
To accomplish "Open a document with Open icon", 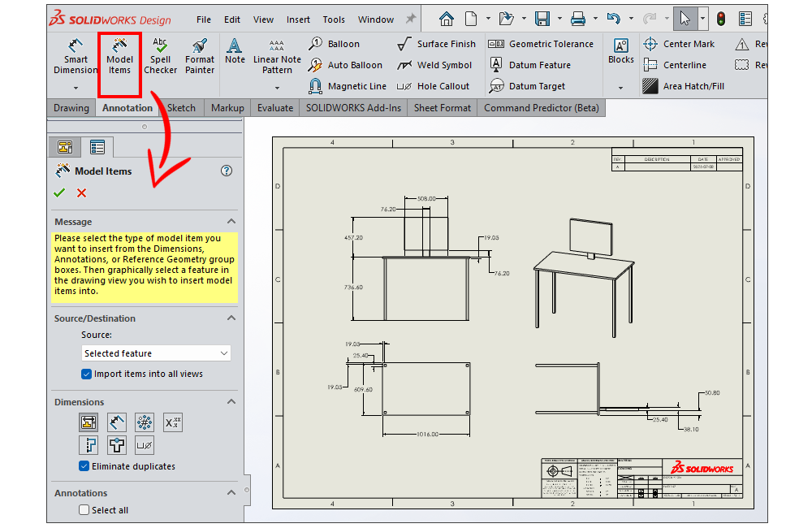I will pyautogui.click(x=506, y=19).
